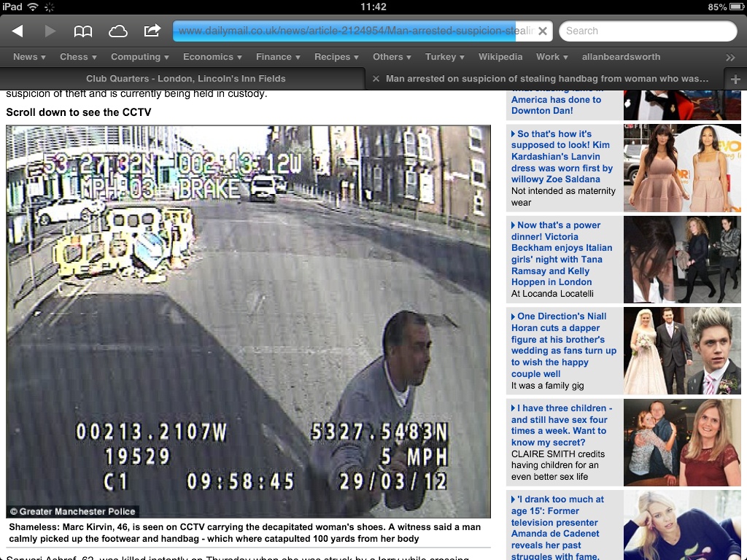Expand the Chess bookmarks folder
The image size is (747, 560).
[78, 57]
